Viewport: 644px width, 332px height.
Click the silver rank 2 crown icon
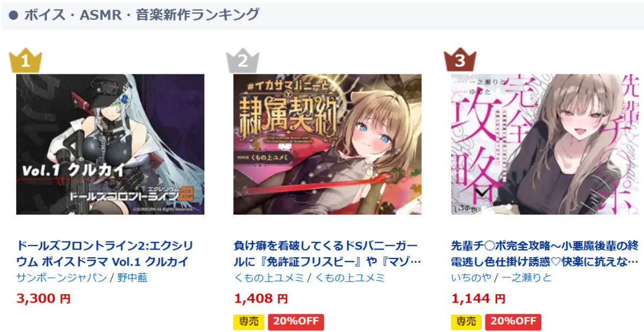(x=243, y=60)
